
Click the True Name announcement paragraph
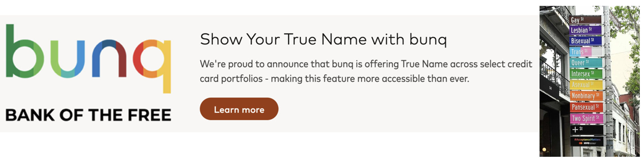[x=366, y=71]
